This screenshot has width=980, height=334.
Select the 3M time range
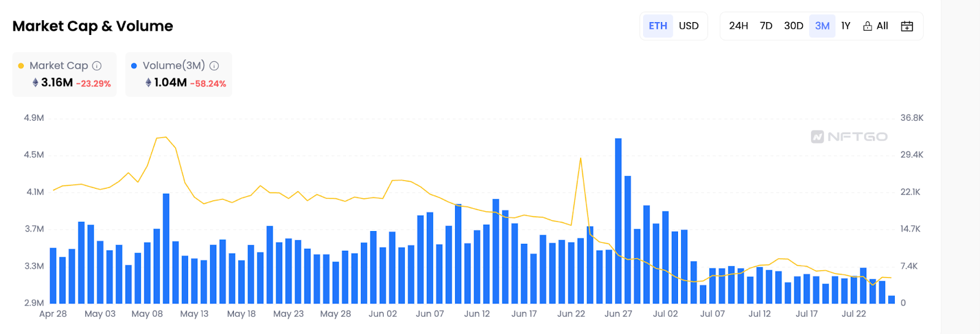pyautogui.click(x=823, y=26)
